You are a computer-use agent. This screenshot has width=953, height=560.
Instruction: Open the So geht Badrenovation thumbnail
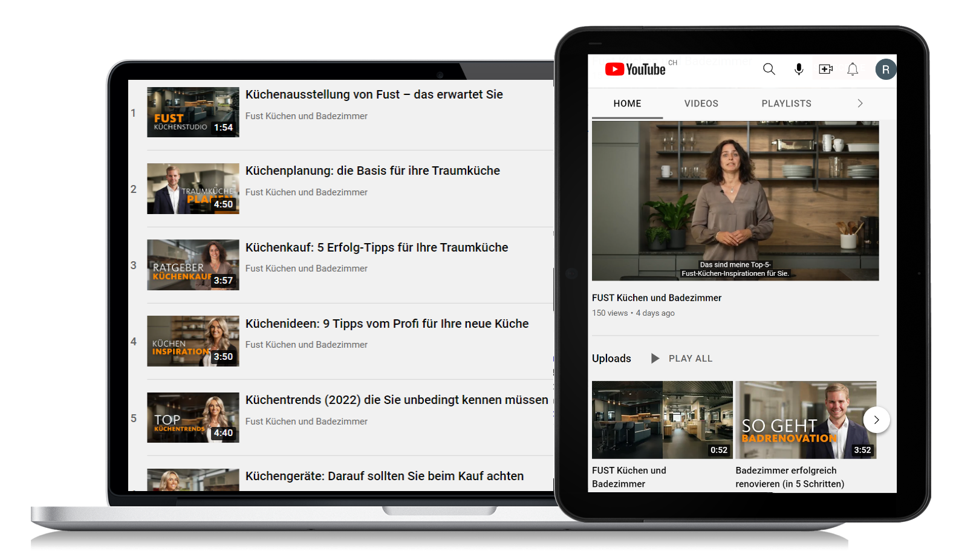coord(806,420)
